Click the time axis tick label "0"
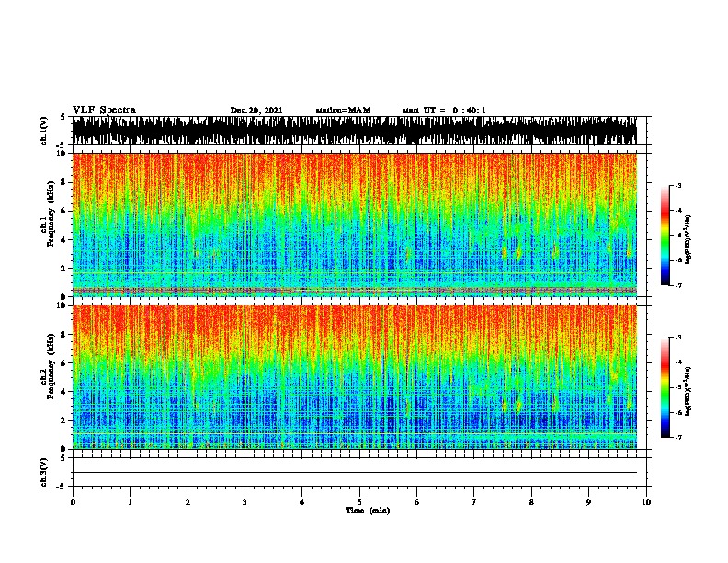Screen dimensions: 728x563 [x=73, y=502]
